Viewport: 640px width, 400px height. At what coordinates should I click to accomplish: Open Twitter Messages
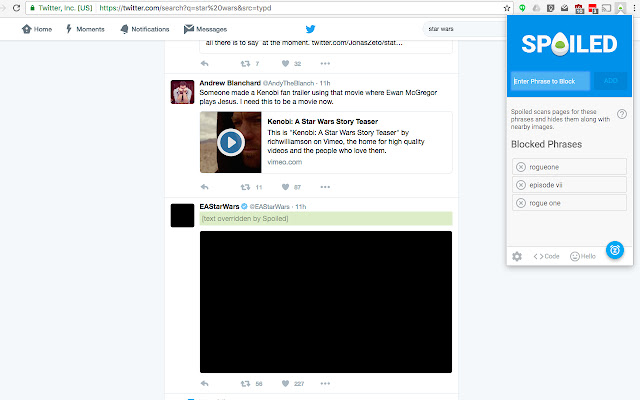point(205,29)
